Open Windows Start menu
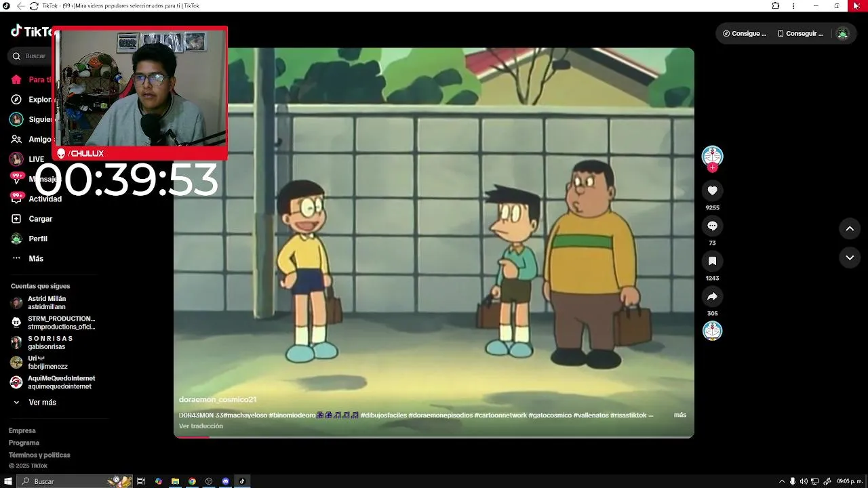The height and width of the screenshot is (488, 868). click(8, 481)
